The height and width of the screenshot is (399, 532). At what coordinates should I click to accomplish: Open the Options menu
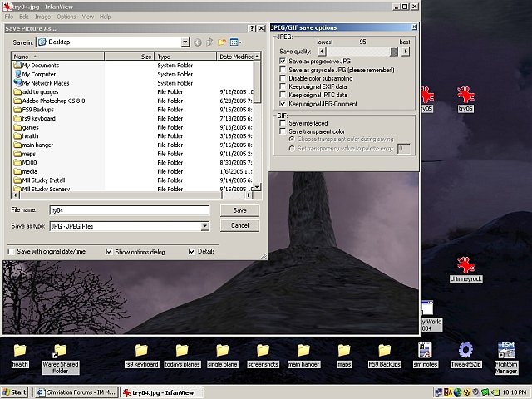(x=66, y=17)
